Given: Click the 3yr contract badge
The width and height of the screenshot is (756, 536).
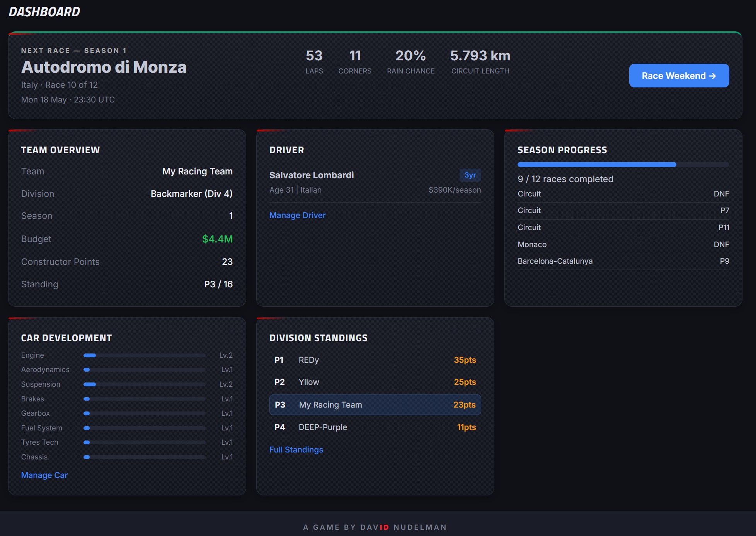Looking at the screenshot, I should pyautogui.click(x=470, y=175).
